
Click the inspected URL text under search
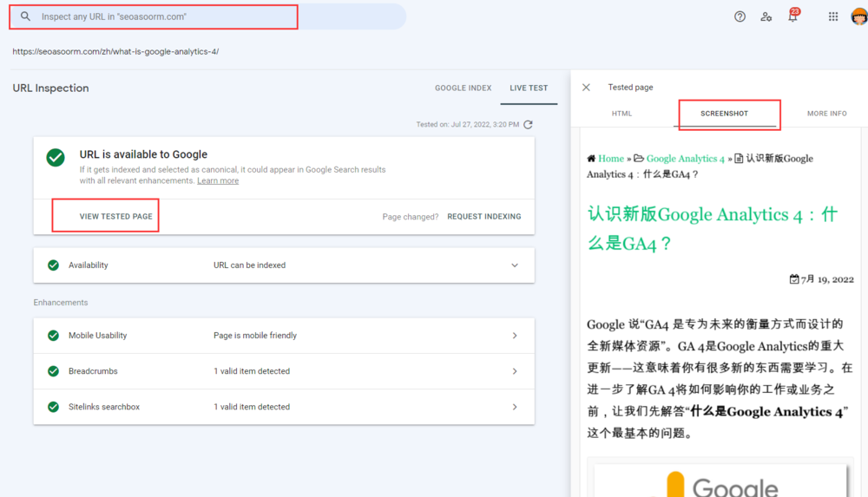115,51
